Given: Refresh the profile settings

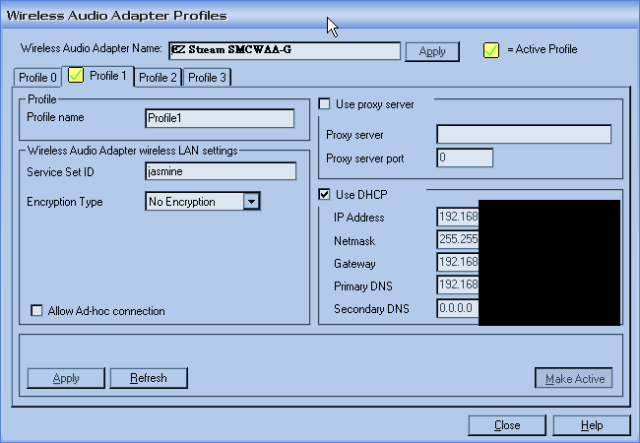Looking at the screenshot, I should [x=149, y=378].
